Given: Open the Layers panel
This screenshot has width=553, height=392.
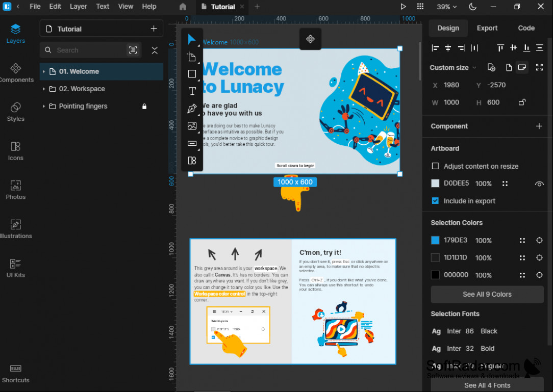Looking at the screenshot, I should (15, 34).
